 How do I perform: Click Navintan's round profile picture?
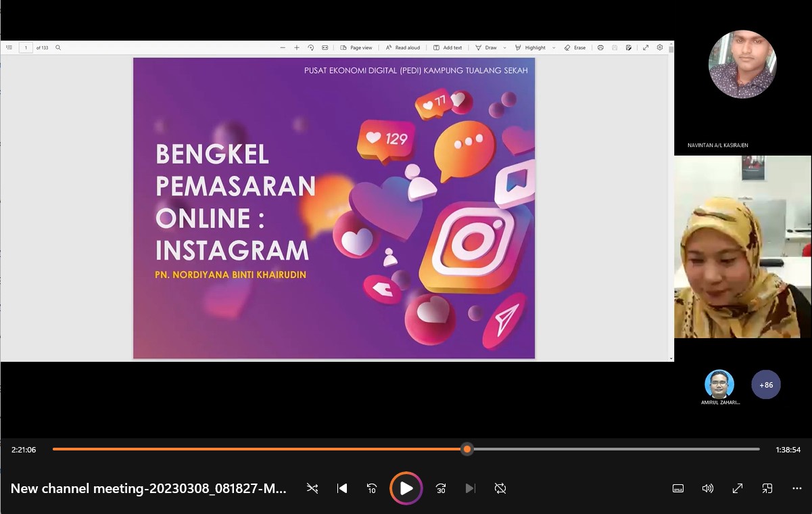click(742, 64)
